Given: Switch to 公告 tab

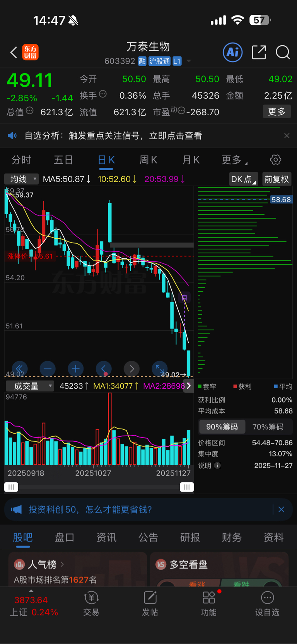Looking at the screenshot, I should pos(148,537).
